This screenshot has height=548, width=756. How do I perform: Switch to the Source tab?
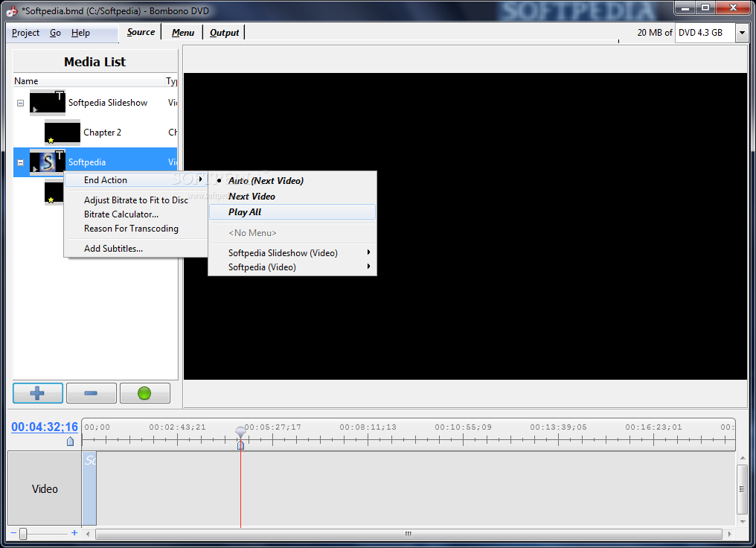(x=141, y=32)
